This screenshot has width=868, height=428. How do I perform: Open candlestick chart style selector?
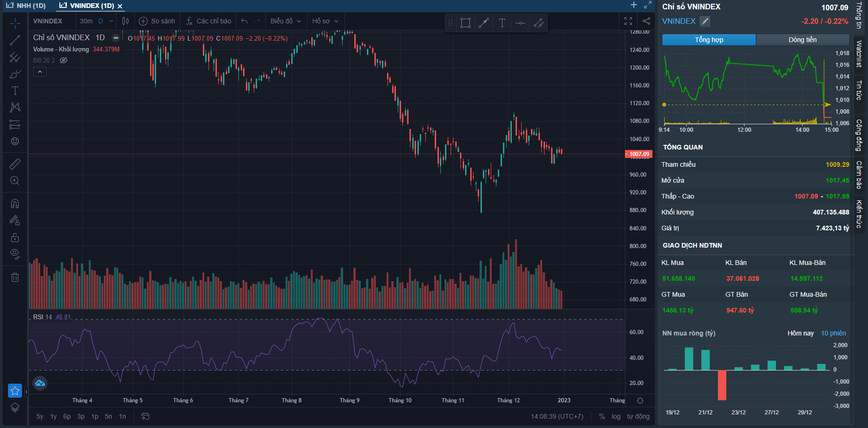tap(125, 21)
